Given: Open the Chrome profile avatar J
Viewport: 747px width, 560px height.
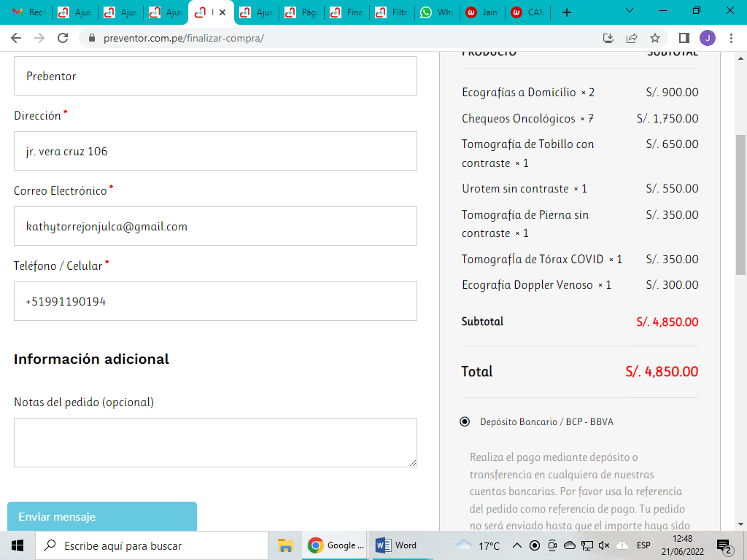Looking at the screenshot, I should [708, 38].
